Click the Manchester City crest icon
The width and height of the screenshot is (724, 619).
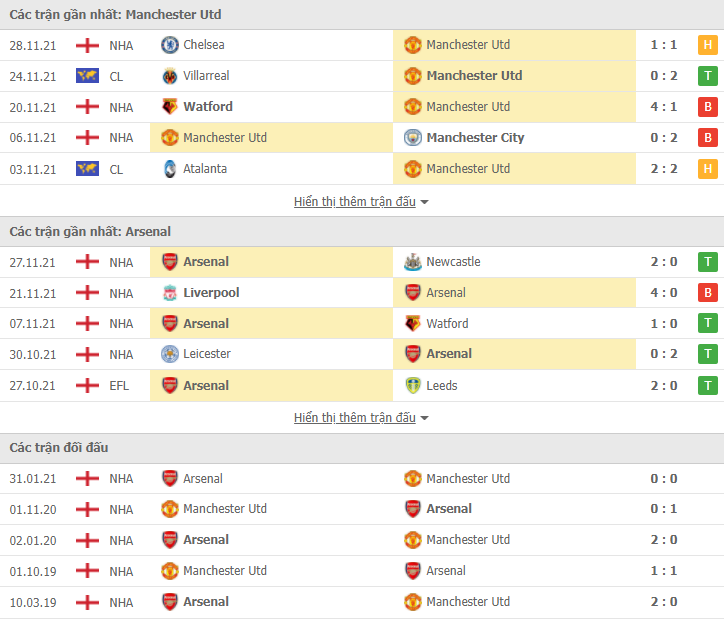[413, 138]
